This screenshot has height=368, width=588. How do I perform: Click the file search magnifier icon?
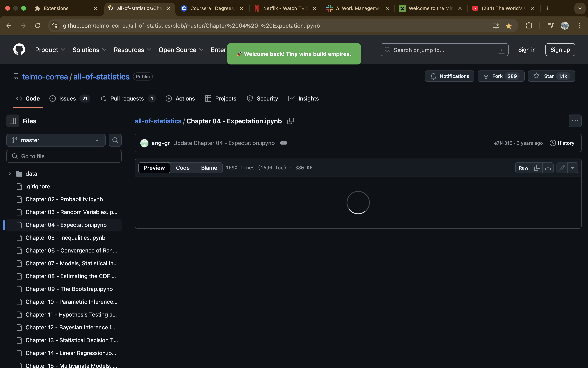(x=115, y=140)
